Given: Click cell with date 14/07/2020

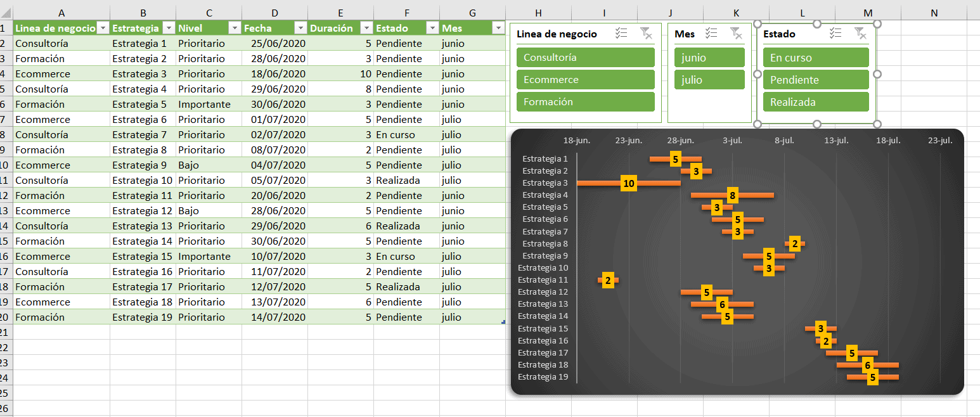Looking at the screenshot, I should click(x=274, y=317).
